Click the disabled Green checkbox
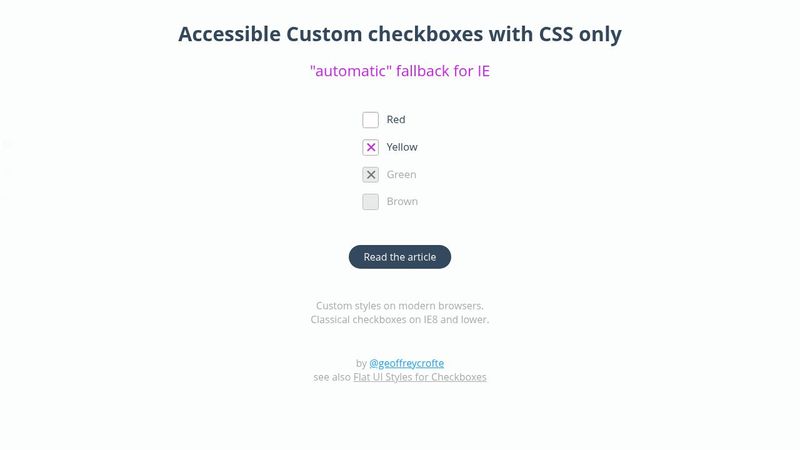Viewport: 800px width, 450px height. [371, 174]
